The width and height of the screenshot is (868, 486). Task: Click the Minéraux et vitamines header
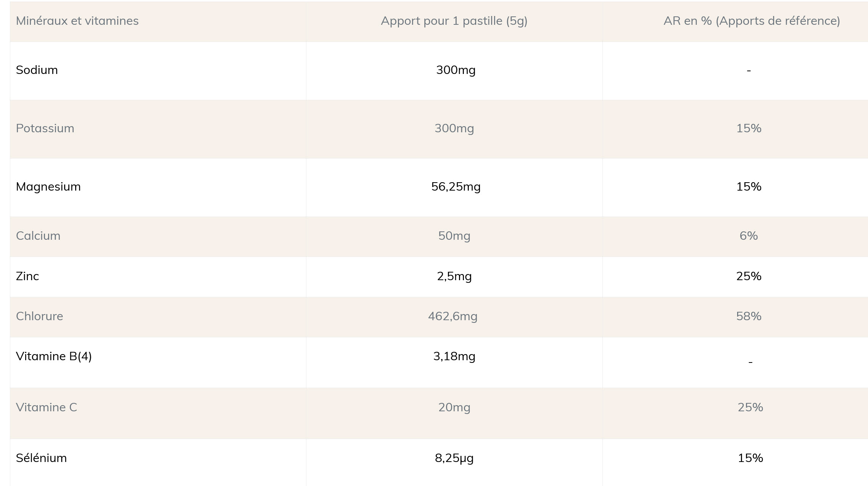click(x=77, y=21)
